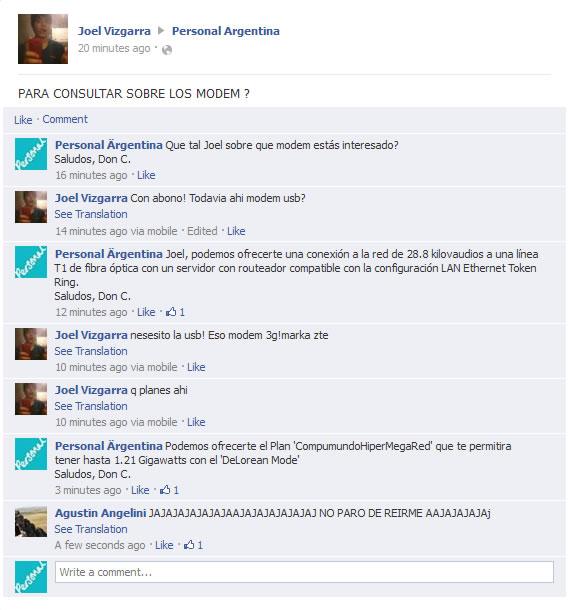Click Personal Argentina logo beside first reply
The image size is (568, 610).
[x=31, y=154]
